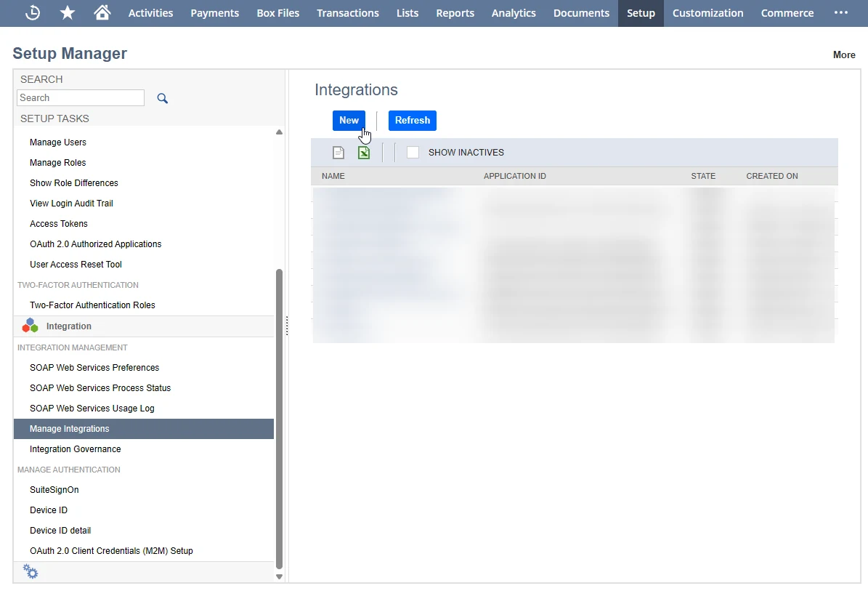Open Show Role Differences
Viewport: 868px width, 591px height.
pyautogui.click(x=74, y=182)
